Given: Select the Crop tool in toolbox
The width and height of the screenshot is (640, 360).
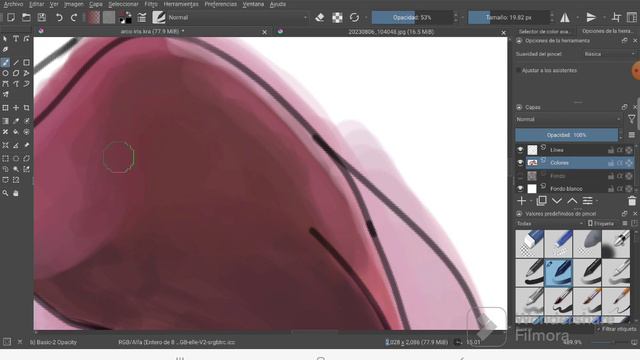Looking at the screenshot, I should [x=27, y=108].
